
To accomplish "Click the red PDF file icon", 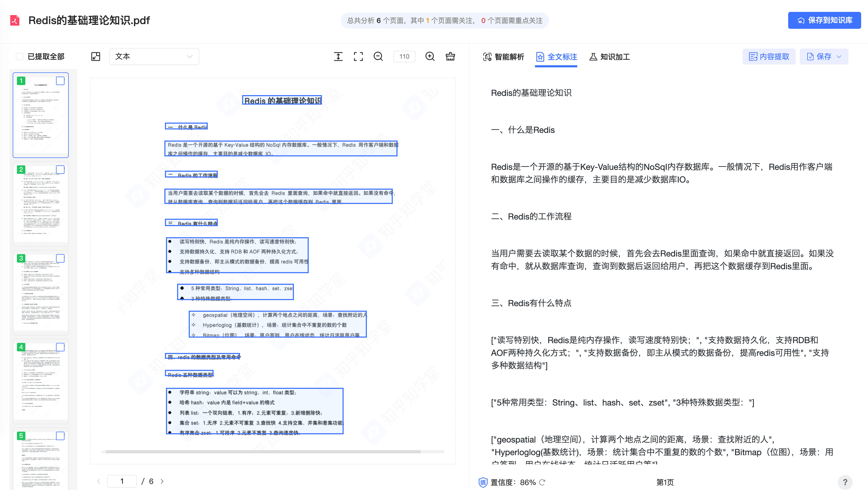I will coord(15,20).
